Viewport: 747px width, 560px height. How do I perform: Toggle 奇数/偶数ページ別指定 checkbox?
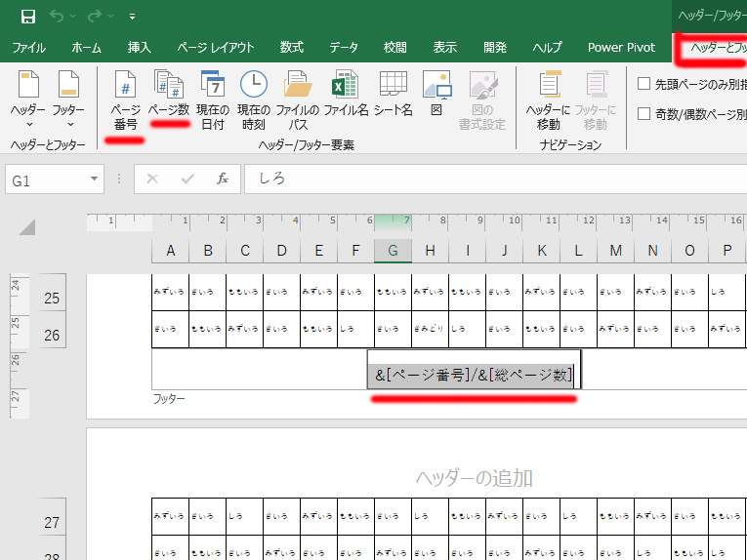click(644, 114)
